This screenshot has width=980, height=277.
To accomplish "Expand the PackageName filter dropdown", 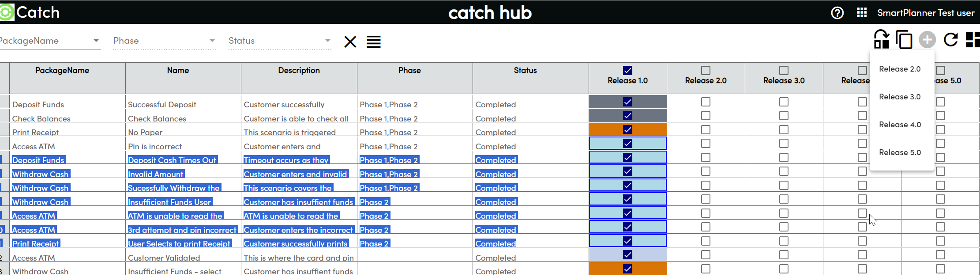I will pos(96,41).
